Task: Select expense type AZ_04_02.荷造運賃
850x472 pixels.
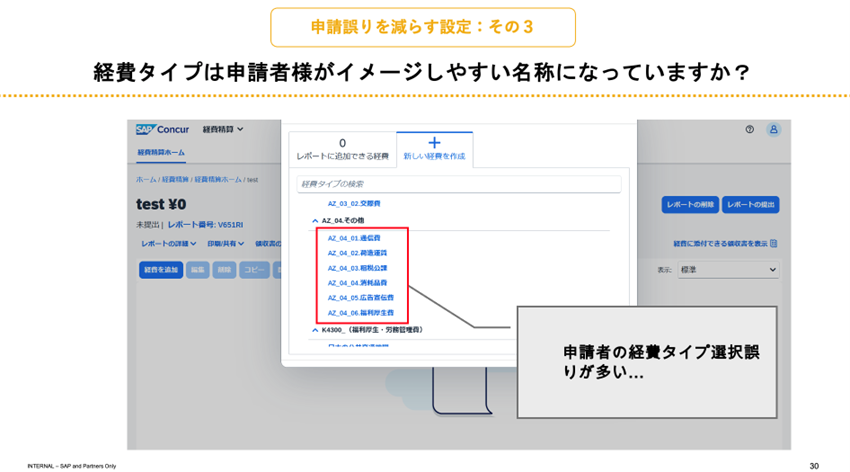Action: click(357, 253)
